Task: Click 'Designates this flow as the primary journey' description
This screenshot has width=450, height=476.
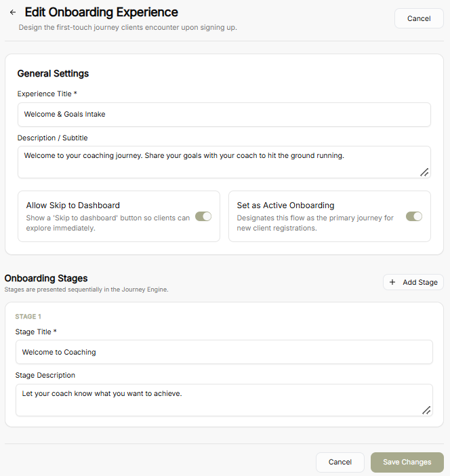Action: pos(315,223)
